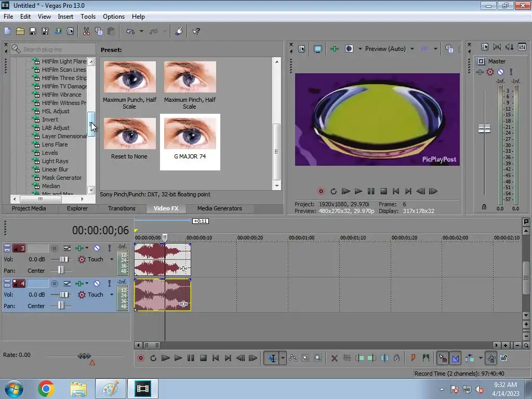
Task: Select the Mask Generator plug-in
Action: point(61,178)
